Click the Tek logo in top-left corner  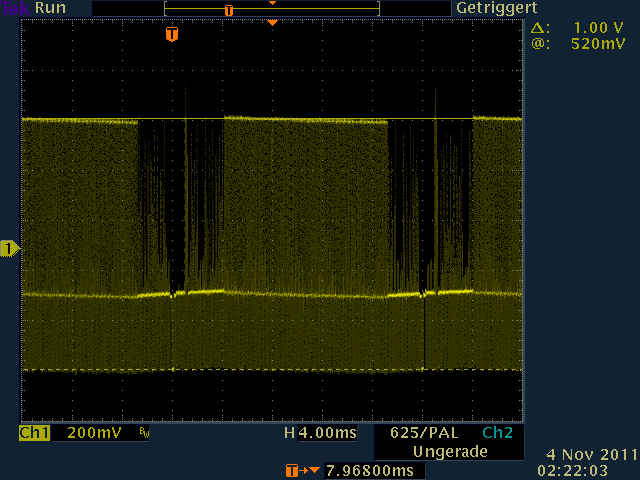point(16,8)
